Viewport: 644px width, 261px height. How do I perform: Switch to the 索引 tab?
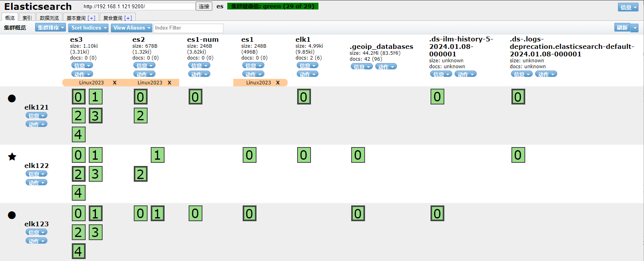pyautogui.click(x=27, y=18)
